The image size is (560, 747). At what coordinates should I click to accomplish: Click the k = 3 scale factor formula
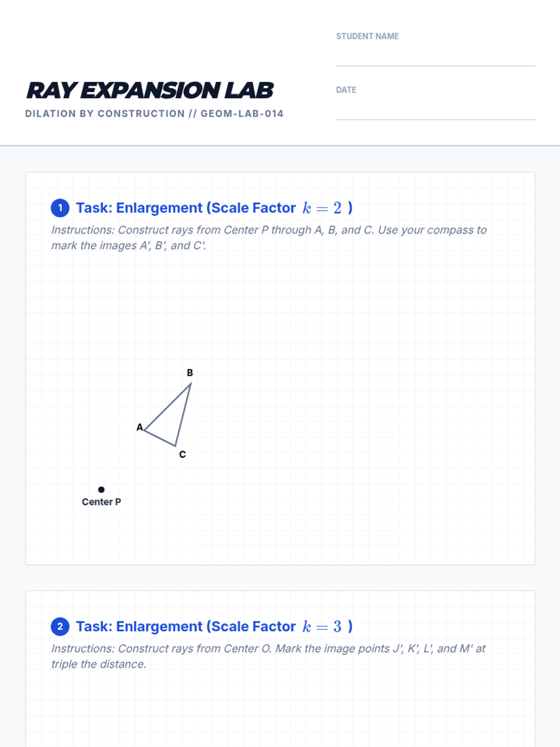322,627
